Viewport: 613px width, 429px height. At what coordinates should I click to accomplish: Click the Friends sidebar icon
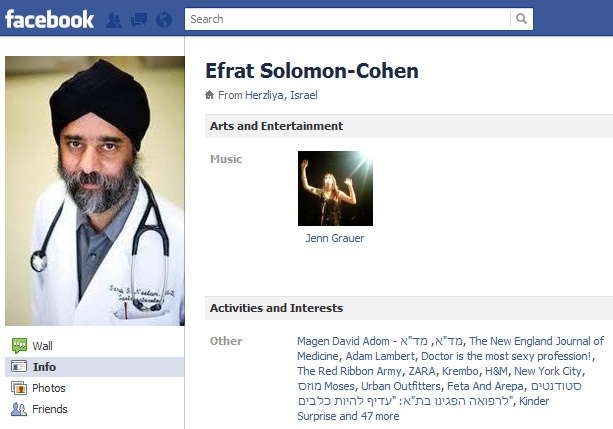pos(19,409)
